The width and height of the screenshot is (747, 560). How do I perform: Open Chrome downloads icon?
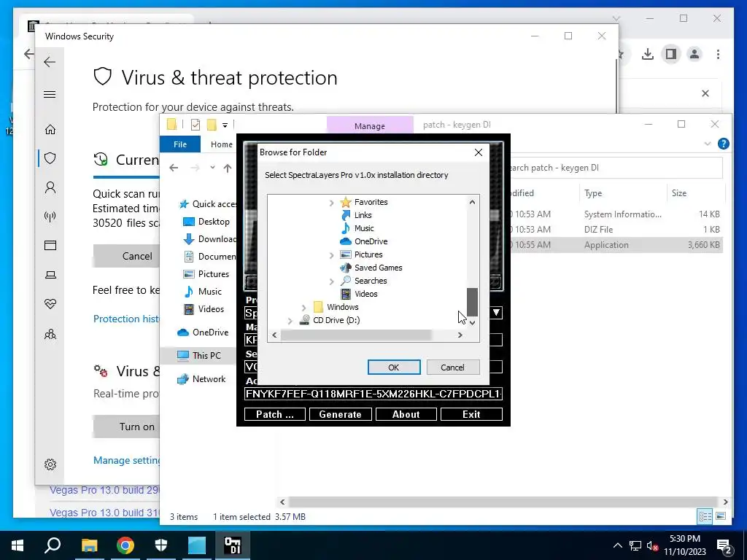[x=648, y=54]
